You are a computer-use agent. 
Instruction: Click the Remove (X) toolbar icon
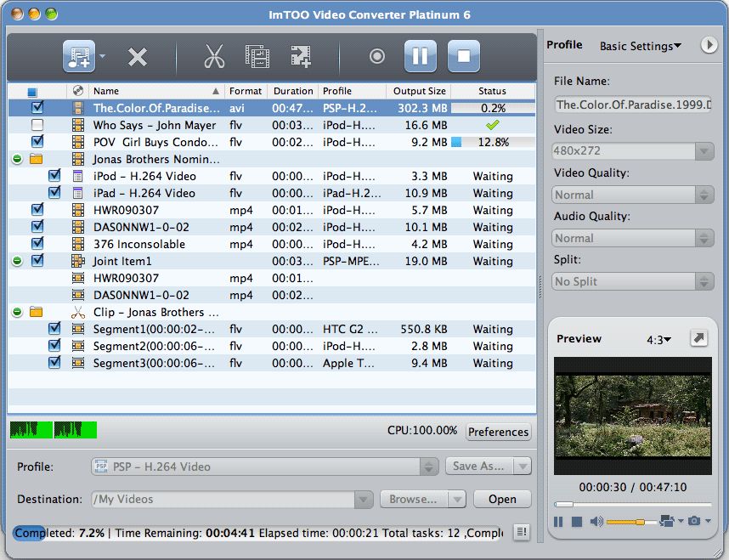(138, 57)
